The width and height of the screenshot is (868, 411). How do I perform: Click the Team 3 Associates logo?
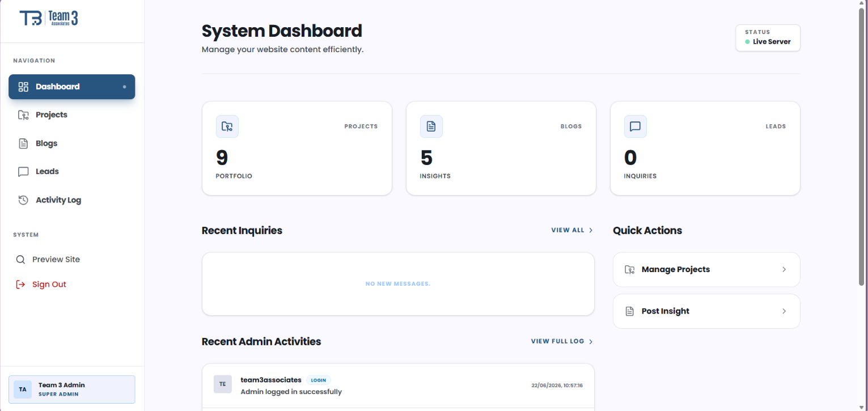click(49, 18)
